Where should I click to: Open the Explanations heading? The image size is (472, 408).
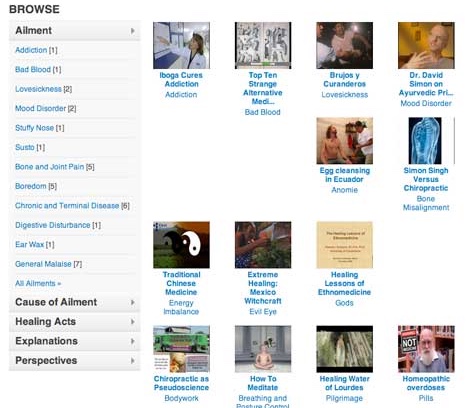coord(46,341)
